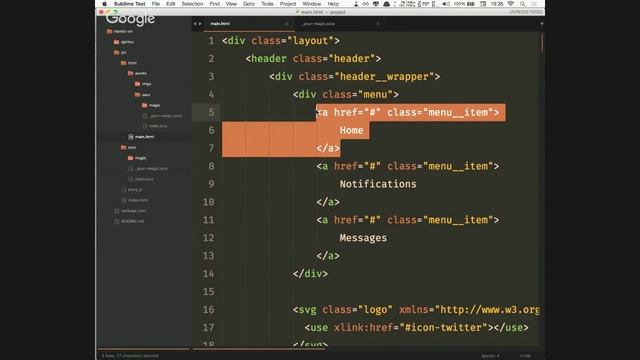Click the file icon beside entry.js
Image resolution: width=640 pixels, height=360 pixels.
[124, 189]
